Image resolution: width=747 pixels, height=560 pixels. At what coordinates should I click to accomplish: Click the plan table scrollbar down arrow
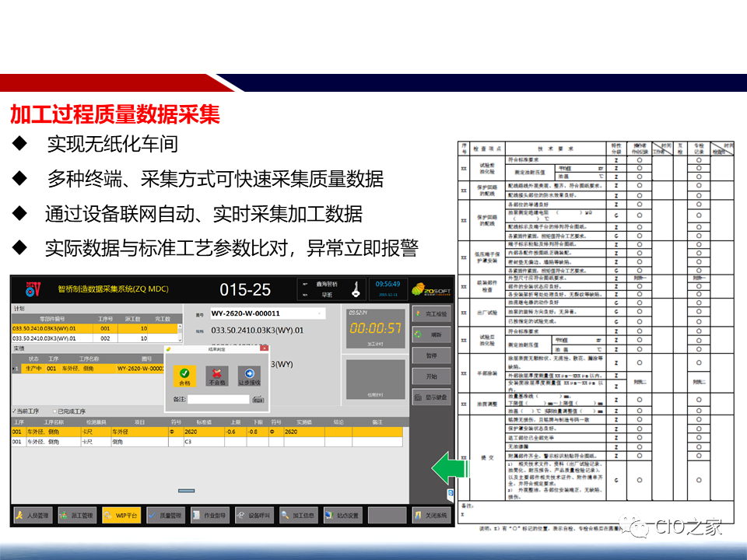point(180,340)
